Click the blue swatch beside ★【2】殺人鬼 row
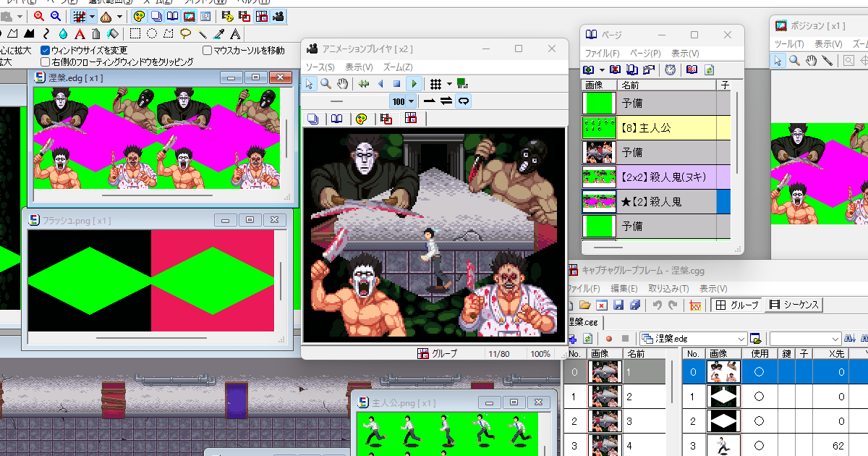868x456 pixels. 723,202
